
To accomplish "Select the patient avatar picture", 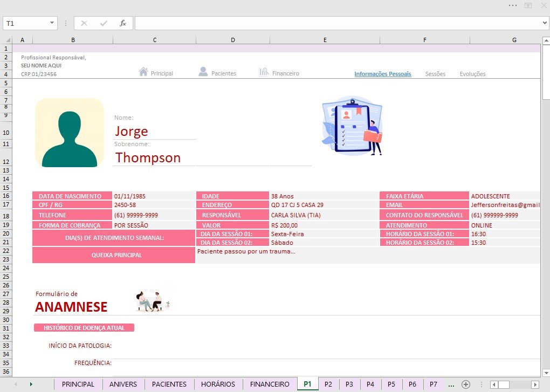I will 70,133.
